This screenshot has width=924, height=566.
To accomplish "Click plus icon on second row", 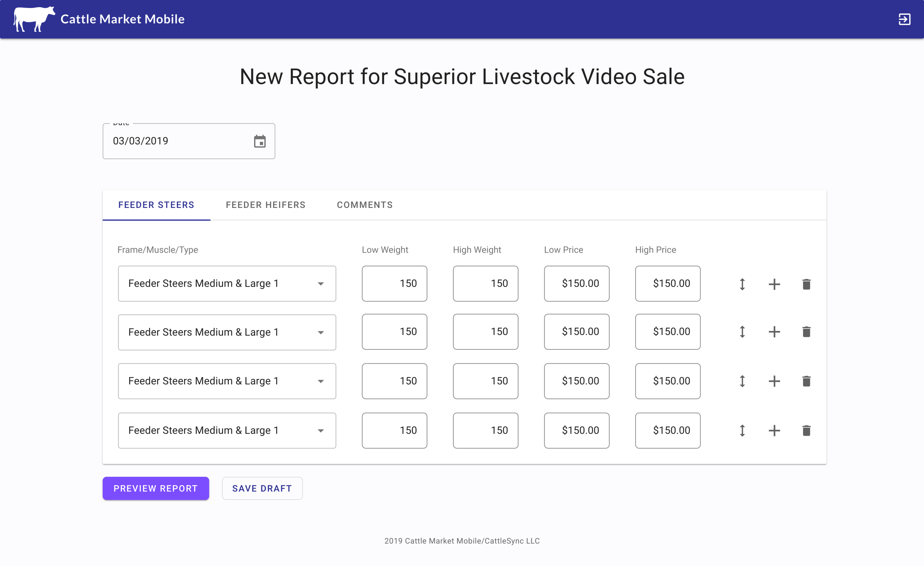I will pos(774,332).
